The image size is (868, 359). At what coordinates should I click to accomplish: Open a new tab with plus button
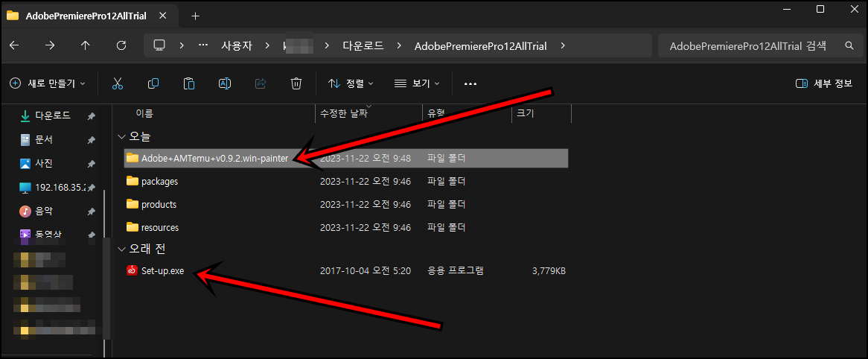pyautogui.click(x=195, y=16)
